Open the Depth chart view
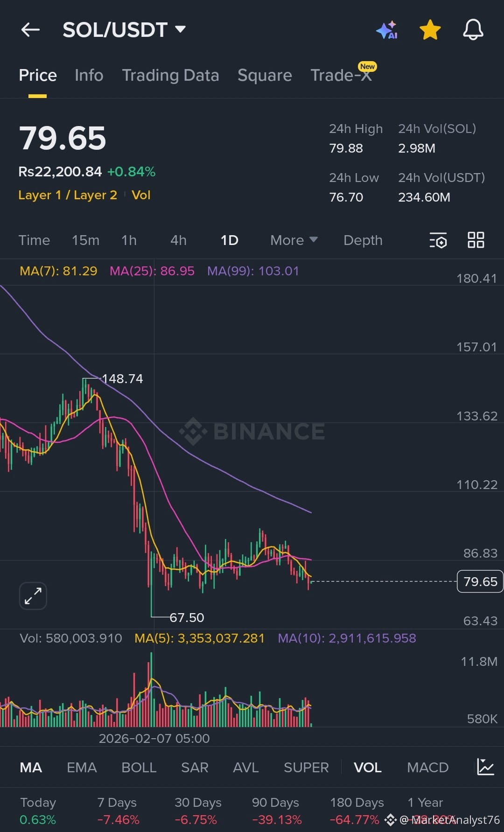 [x=363, y=240]
